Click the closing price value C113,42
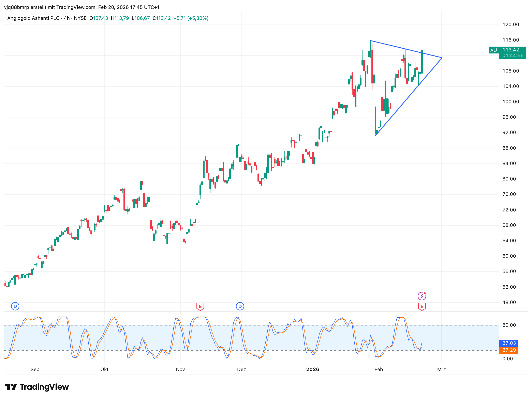 [x=162, y=18]
